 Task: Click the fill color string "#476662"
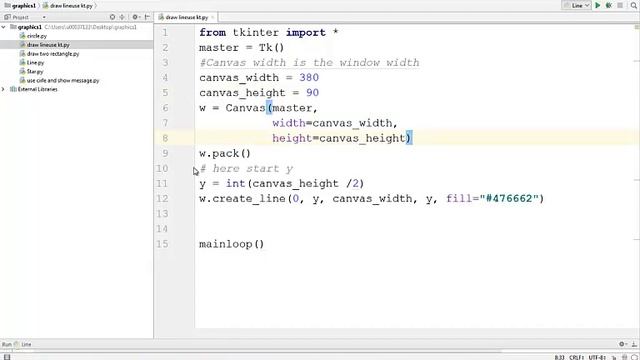click(509, 198)
